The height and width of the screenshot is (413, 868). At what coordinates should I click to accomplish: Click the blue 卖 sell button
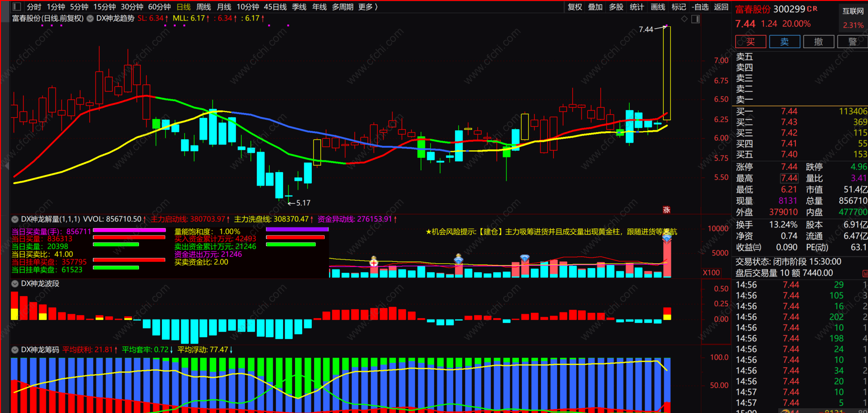[x=785, y=41]
